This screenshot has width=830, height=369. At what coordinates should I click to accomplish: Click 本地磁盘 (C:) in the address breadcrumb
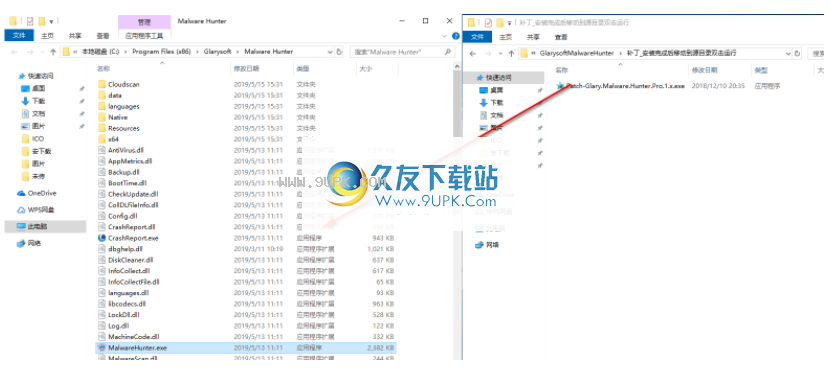pos(100,52)
